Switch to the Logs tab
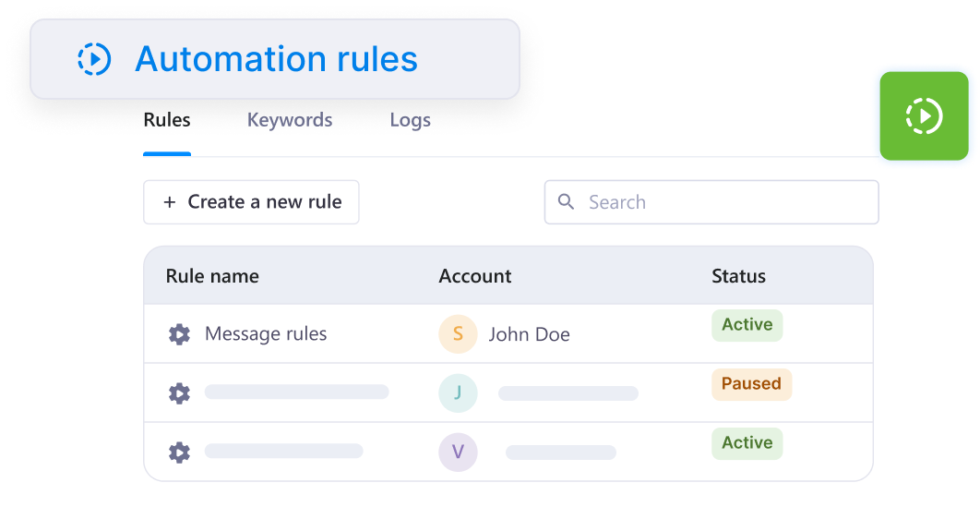The width and height of the screenshot is (980, 531). (x=410, y=120)
